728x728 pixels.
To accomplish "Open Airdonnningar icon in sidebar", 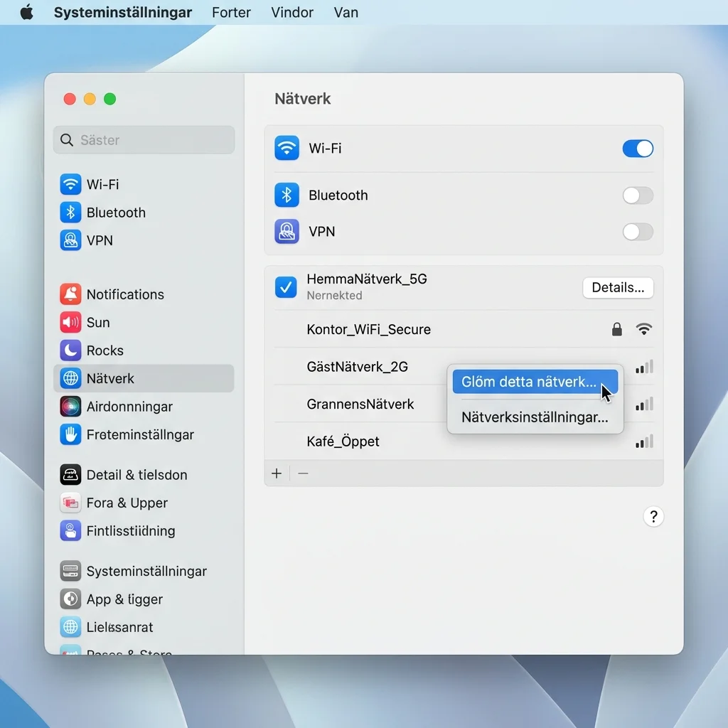I will click(x=70, y=406).
